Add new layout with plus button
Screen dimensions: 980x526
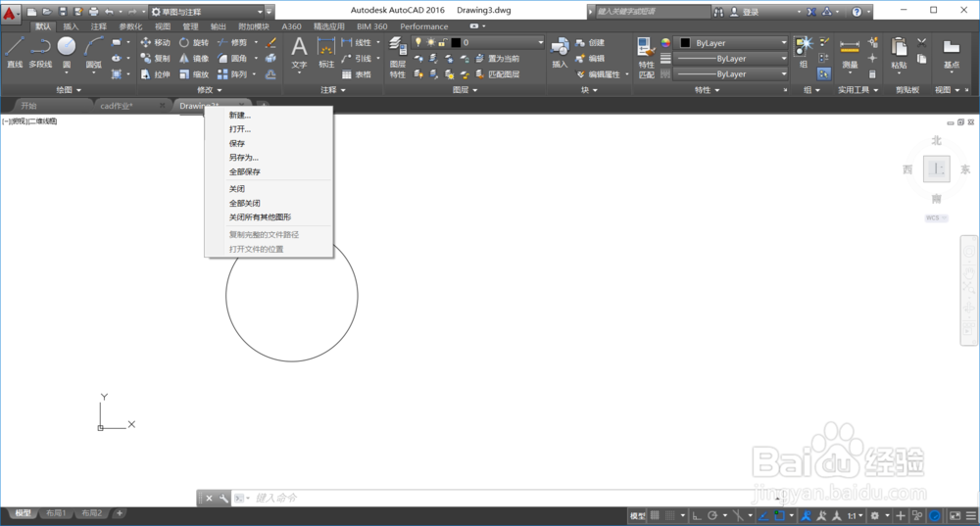120,513
